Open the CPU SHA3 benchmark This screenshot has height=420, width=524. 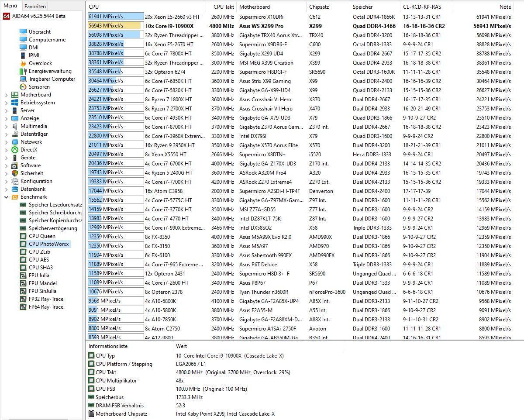tap(40, 268)
